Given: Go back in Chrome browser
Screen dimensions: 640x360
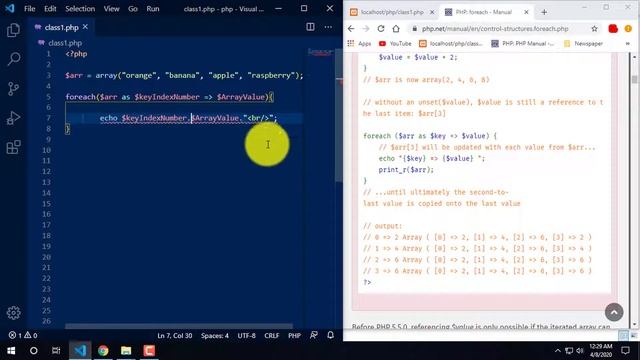Looking at the screenshot, I should click(x=351, y=29).
